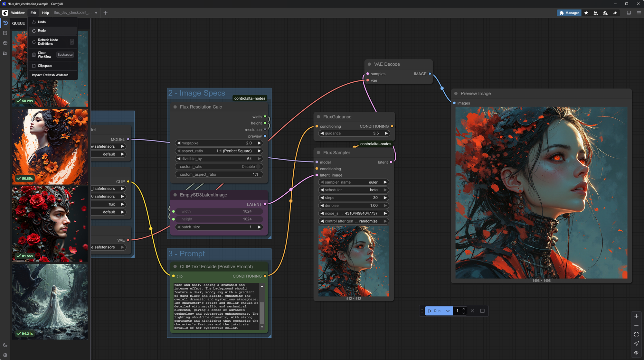Open the settings gear icon in sidebar
The height and width of the screenshot is (360, 644).
[x=5, y=355]
